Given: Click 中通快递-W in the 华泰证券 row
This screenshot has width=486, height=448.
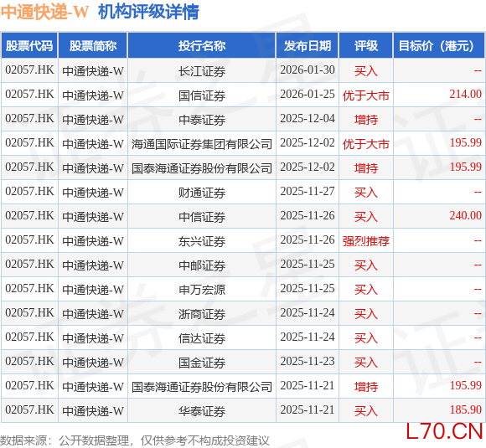Looking at the screenshot, I should [93, 411].
